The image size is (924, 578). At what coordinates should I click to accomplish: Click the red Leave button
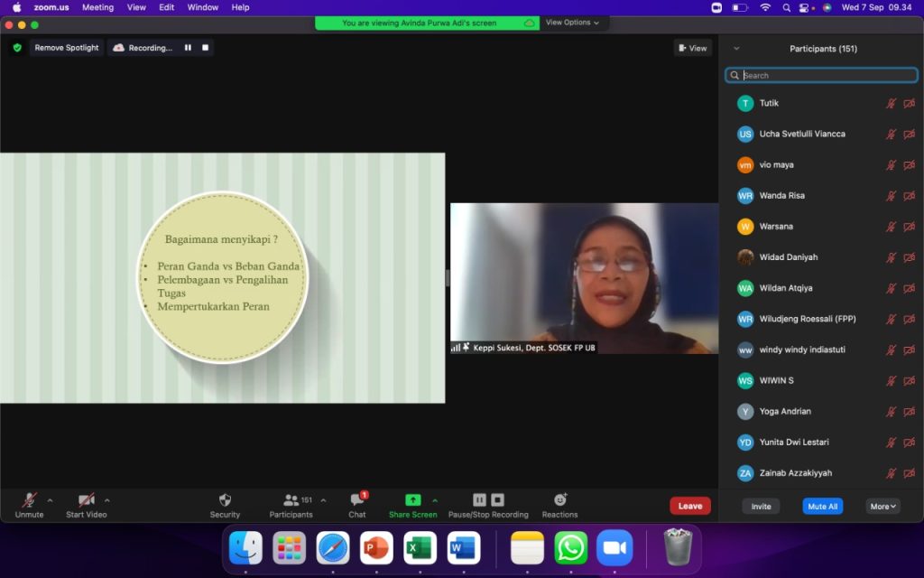point(690,506)
